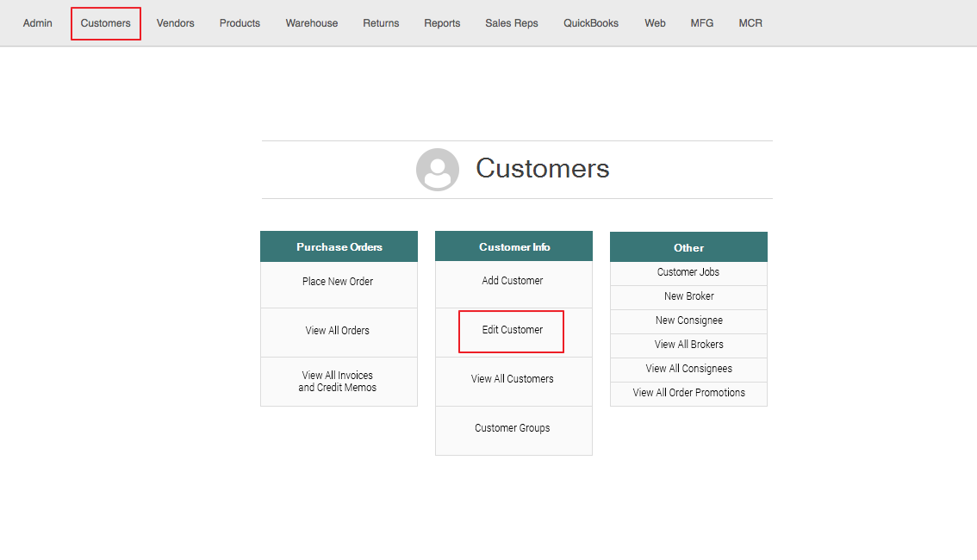Open the Products menu

[x=240, y=23]
